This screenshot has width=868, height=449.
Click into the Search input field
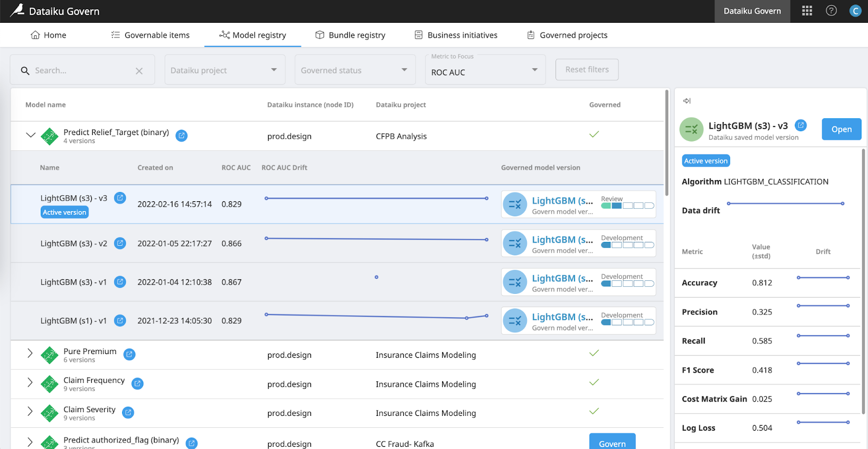pyautogui.click(x=81, y=70)
